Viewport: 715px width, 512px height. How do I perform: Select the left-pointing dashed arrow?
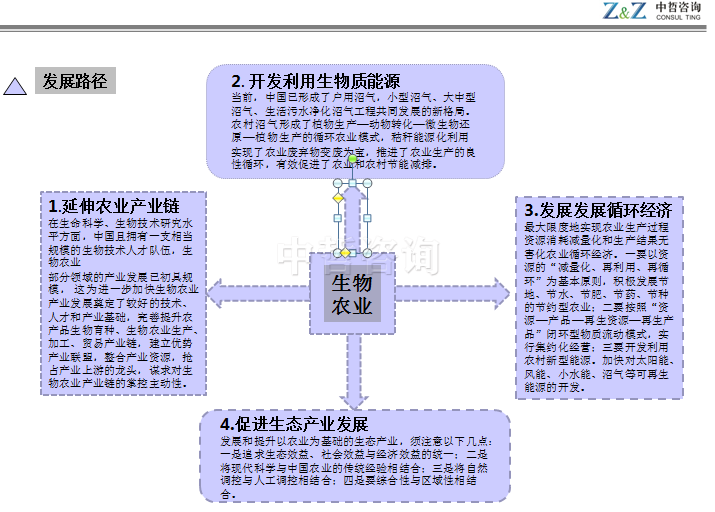coord(259,293)
